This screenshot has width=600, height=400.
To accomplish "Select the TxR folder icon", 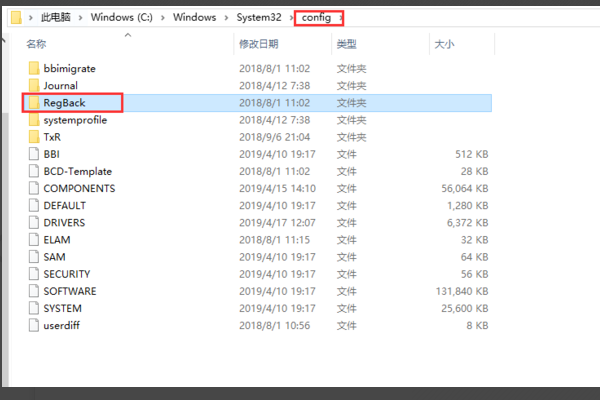I will coord(34,136).
